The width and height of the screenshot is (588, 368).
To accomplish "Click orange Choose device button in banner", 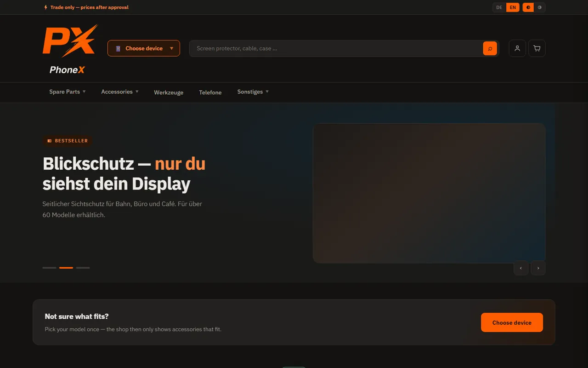I will tap(512, 322).
